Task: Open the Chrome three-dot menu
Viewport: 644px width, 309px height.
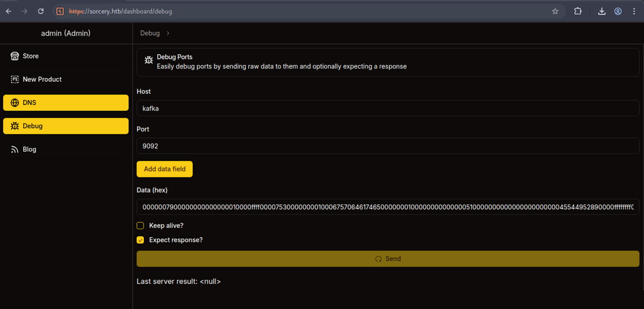Action: click(634, 11)
